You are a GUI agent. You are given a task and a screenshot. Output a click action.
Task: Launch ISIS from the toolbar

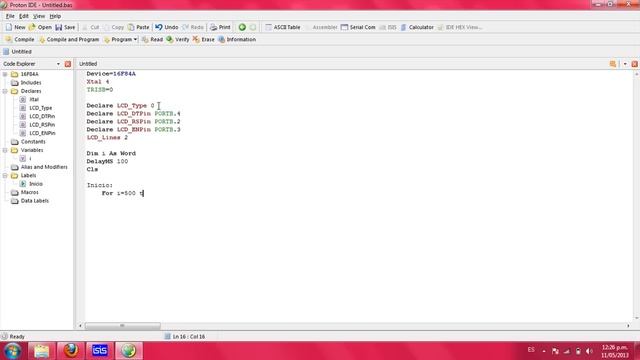[388, 27]
